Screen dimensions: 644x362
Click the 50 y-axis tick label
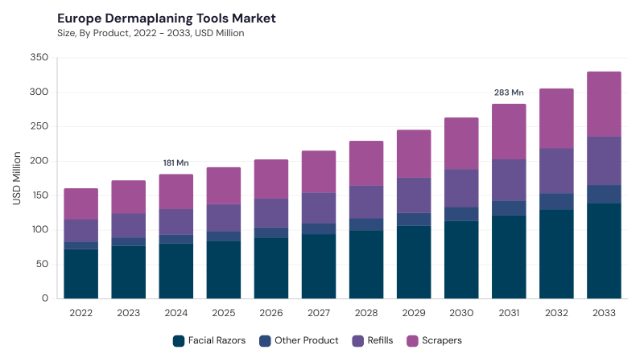(x=42, y=264)
